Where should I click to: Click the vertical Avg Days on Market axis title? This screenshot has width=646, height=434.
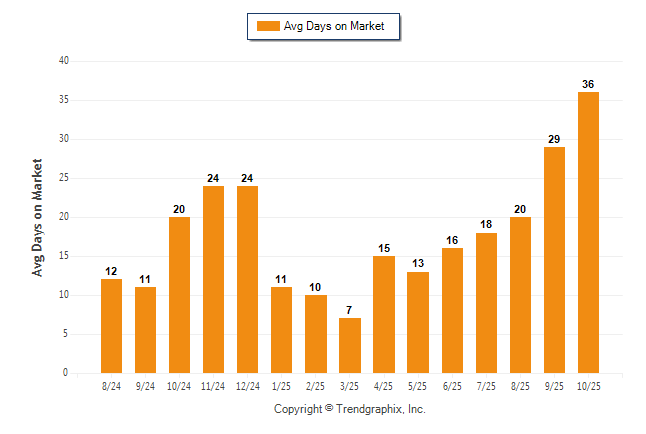coord(38,217)
